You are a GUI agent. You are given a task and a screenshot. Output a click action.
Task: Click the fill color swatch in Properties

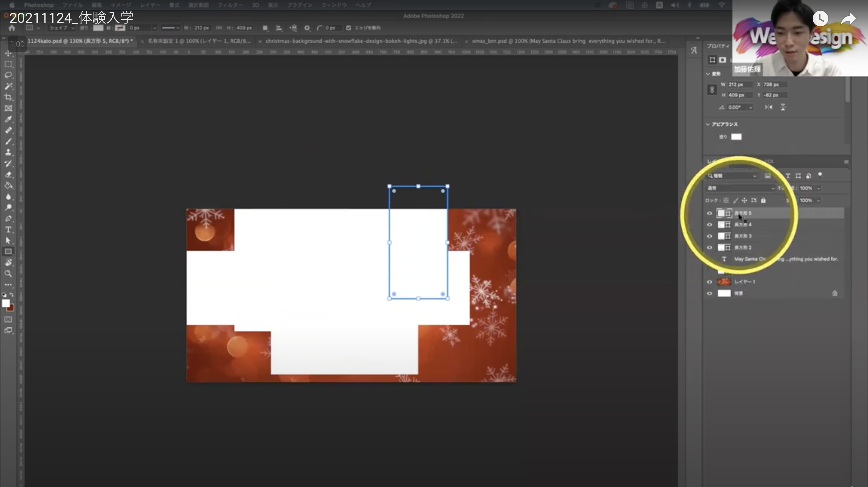(736, 136)
